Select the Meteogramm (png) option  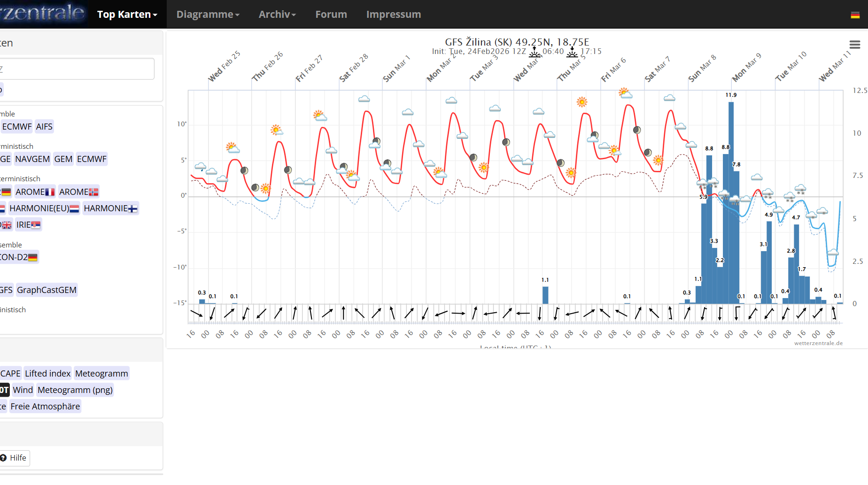(75, 390)
